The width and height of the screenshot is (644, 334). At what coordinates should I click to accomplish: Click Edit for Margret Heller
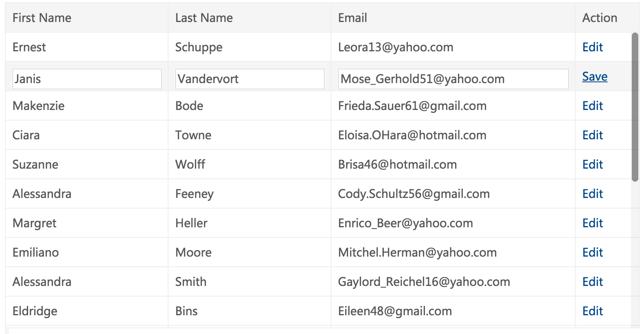click(x=592, y=223)
